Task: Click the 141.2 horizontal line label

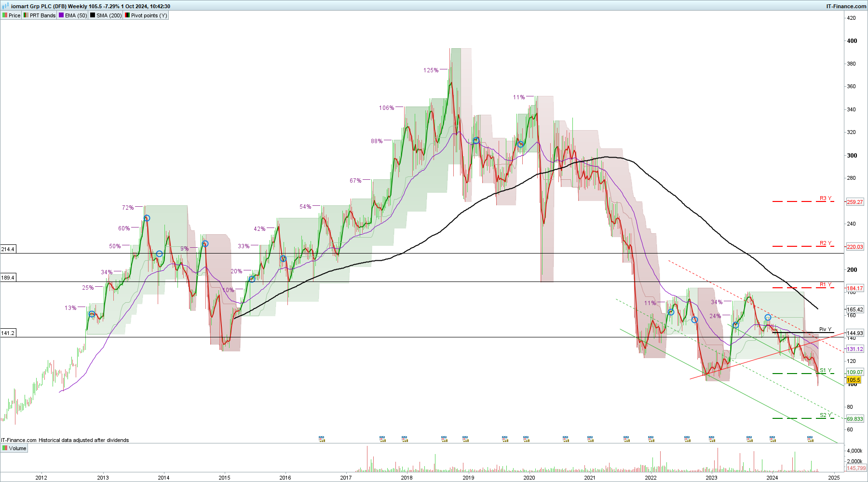Action: pos(8,333)
